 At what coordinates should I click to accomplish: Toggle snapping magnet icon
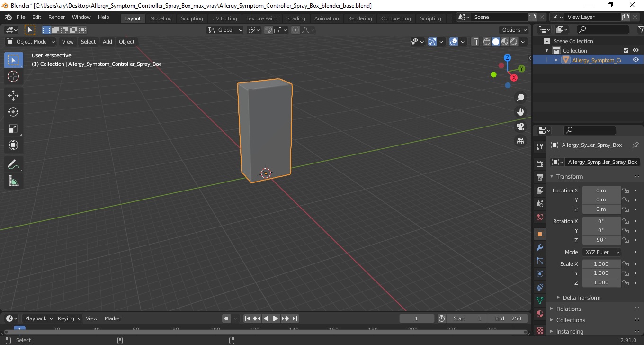[x=268, y=30]
